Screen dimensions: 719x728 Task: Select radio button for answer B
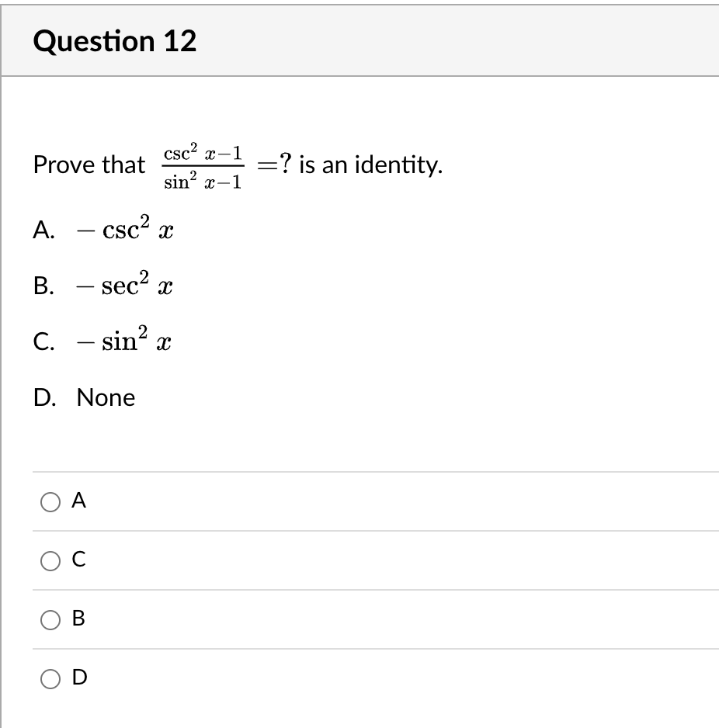tap(50, 619)
